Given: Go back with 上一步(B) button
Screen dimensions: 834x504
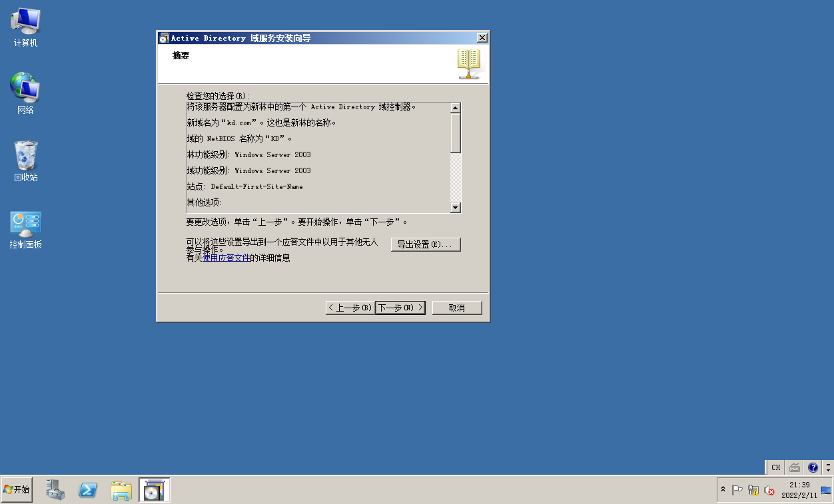Looking at the screenshot, I should (x=350, y=308).
